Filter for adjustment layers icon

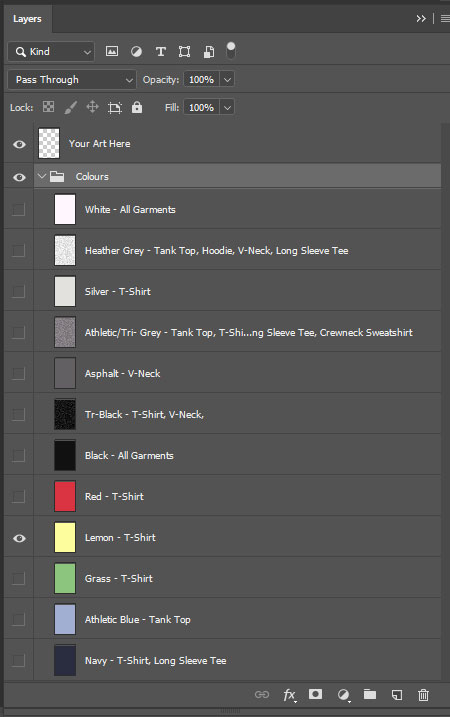[136, 52]
